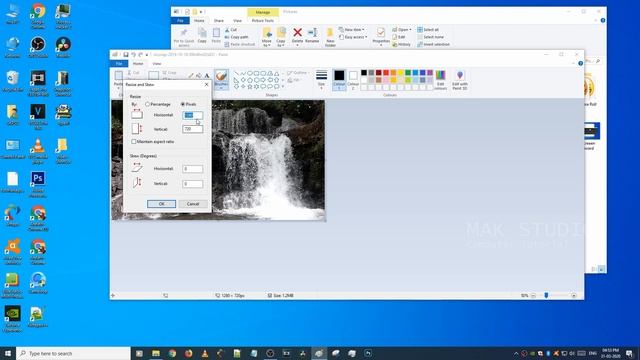Image resolution: width=640 pixels, height=360 pixels.
Task: Open File menu in Pictures window
Action: click(x=180, y=20)
